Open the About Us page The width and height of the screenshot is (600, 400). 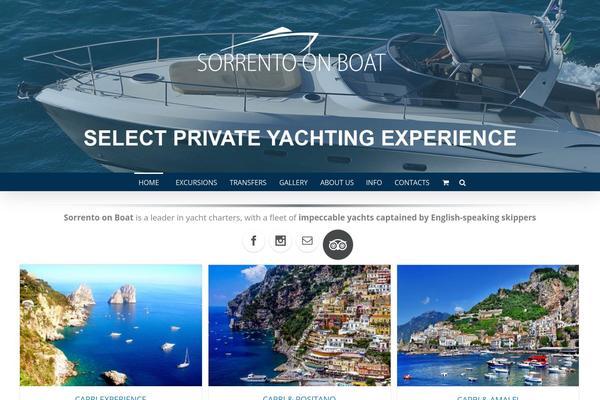[x=337, y=183]
